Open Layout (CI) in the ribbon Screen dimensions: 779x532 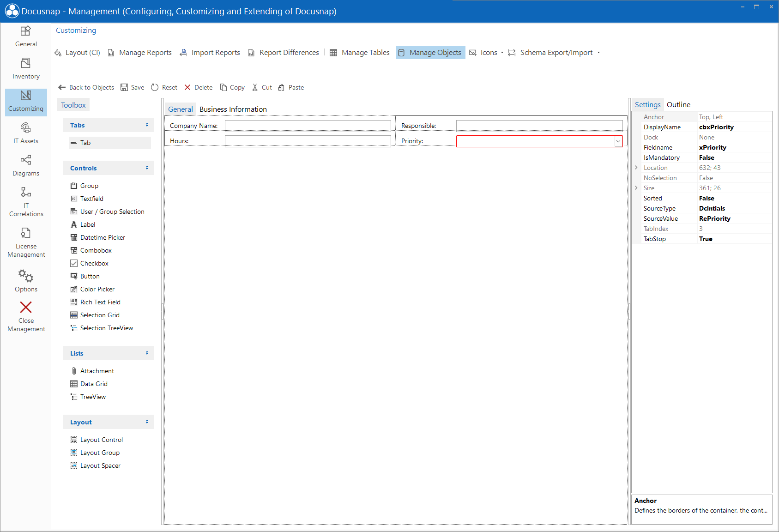coord(77,53)
